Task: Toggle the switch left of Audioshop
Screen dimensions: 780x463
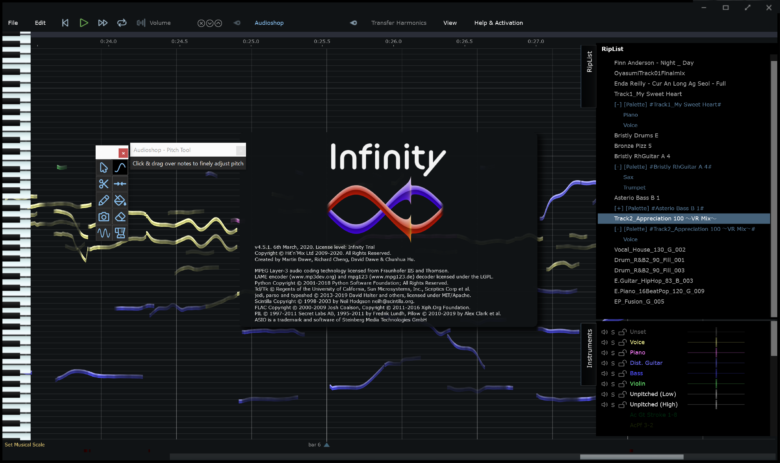Action: [237, 23]
